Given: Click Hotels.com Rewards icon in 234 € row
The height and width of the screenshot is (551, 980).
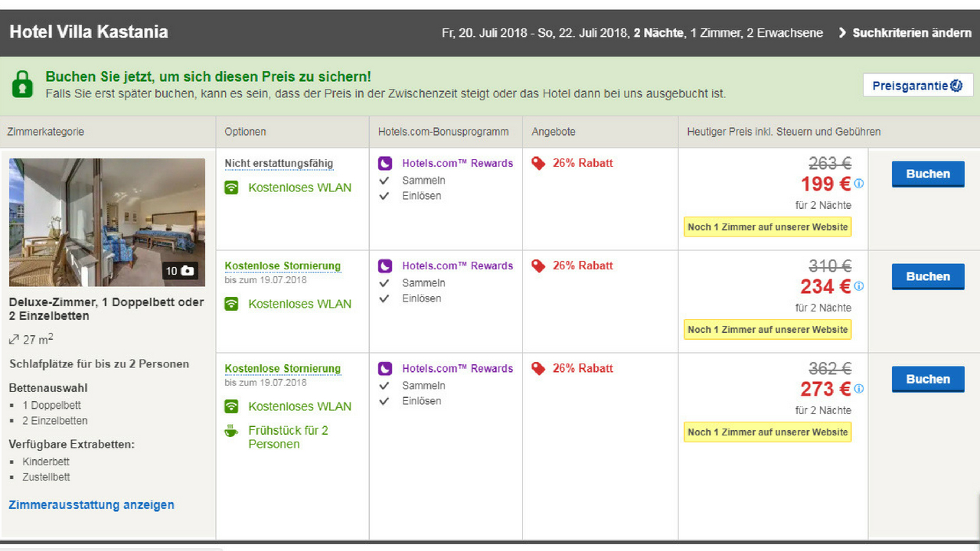Looking at the screenshot, I should click(x=385, y=266).
